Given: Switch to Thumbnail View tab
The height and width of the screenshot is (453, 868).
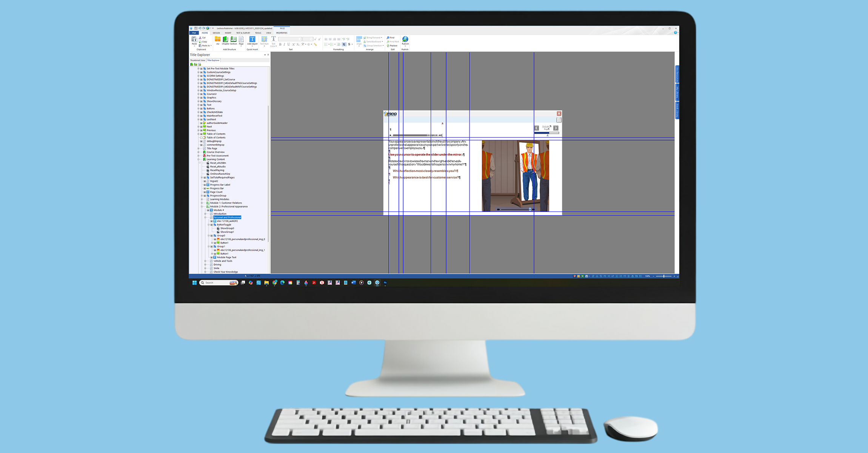Looking at the screenshot, I should point(197,60).
